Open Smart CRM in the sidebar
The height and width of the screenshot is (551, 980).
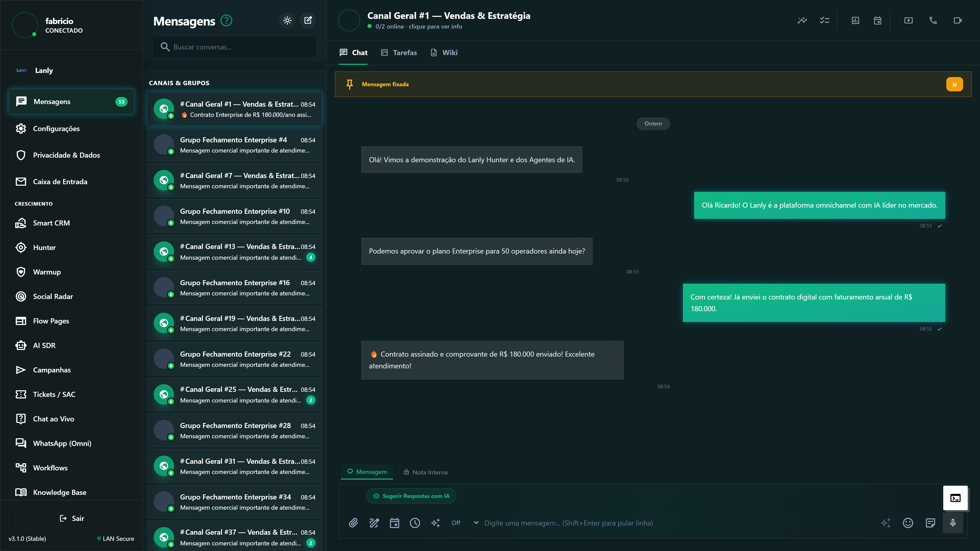[x=71, y=223]
